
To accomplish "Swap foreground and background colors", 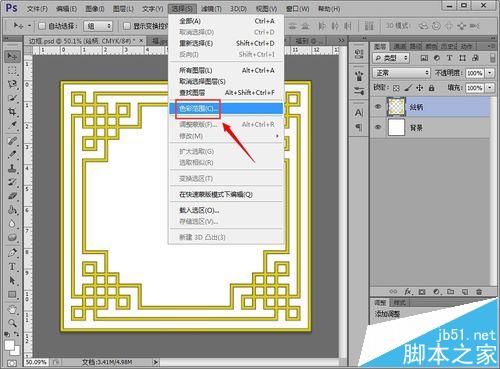I will [x=16, y=334].
